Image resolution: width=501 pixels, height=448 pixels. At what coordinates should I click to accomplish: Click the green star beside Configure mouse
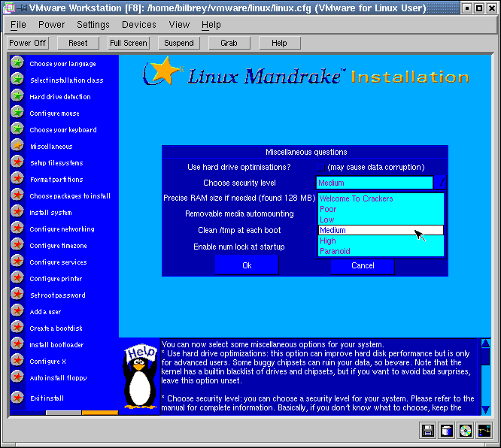click(17, 113)
